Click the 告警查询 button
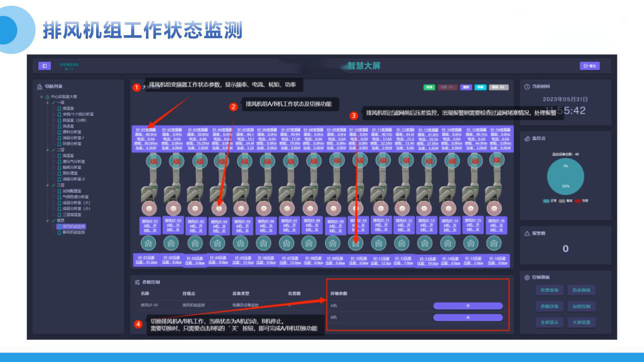Viewport: 644px width, 362px height. click(x=549, y=290)
